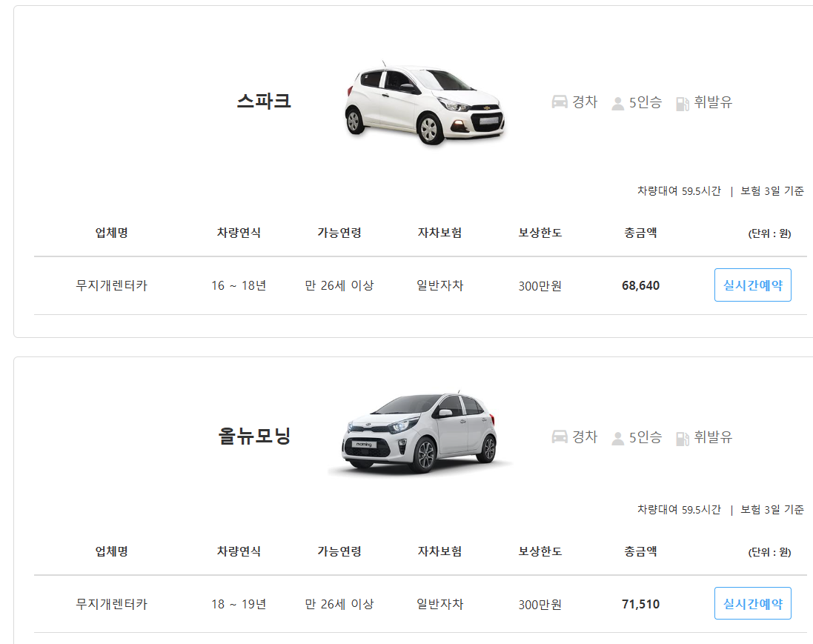Screen dimensions: 813x644
Task: Click 차량대여 59.5시간 text in 올뉴모닝 card
Action: (679, 510)
